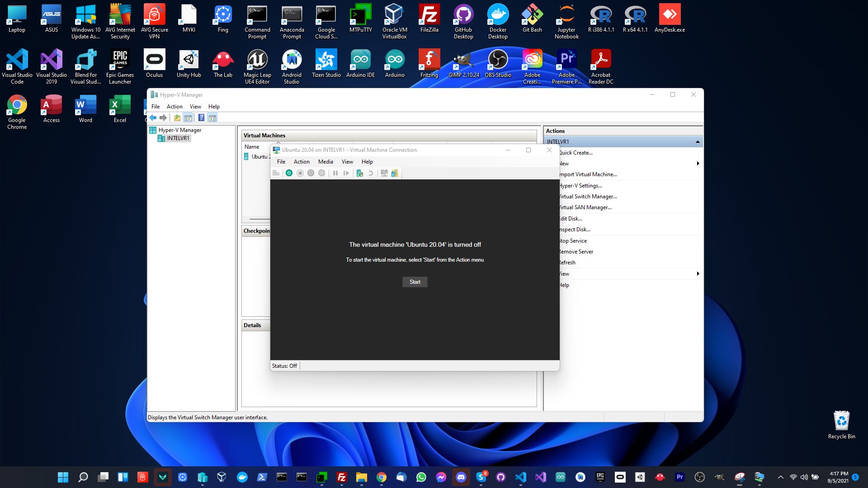The width and height of the screenshot is (868, 488).
Task: Toggle the Show/Hide Console Tree icon
Action: click(x=188, y=118)
